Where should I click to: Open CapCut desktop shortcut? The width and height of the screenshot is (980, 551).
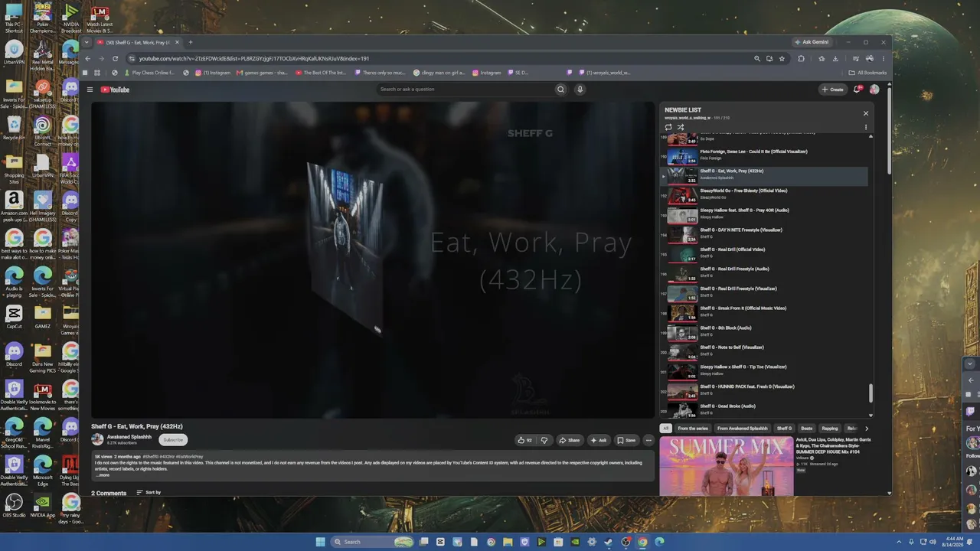coord(14,316)
